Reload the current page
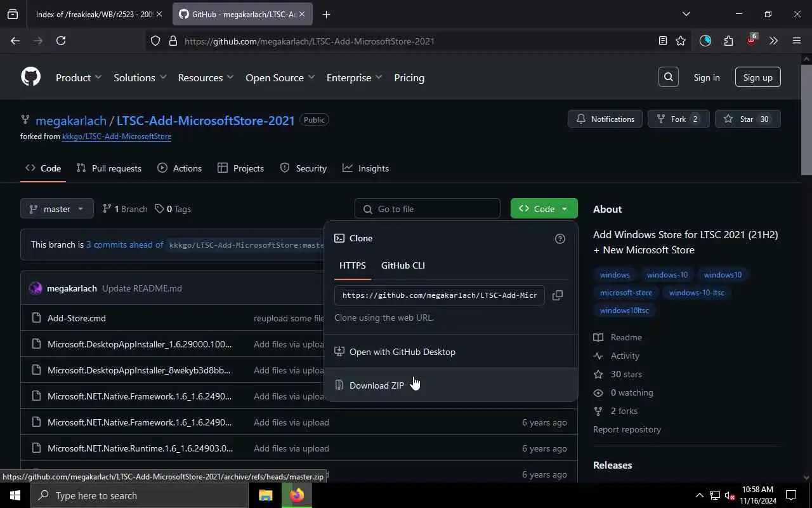Image resolution: width=812 pixels, height=508 pixels. coord(61,41)
